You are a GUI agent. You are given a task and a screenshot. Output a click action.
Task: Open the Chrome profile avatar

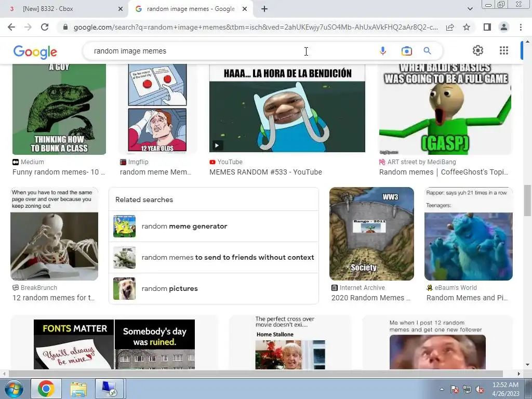[504, 27]
